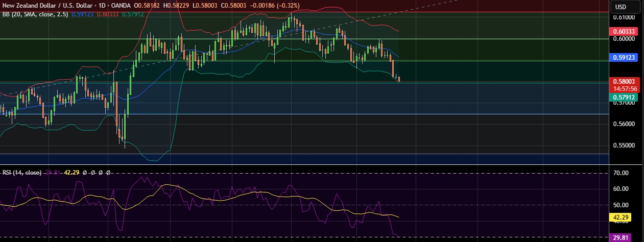Click the most recent candle on the chart

click(x=399, y=79)
